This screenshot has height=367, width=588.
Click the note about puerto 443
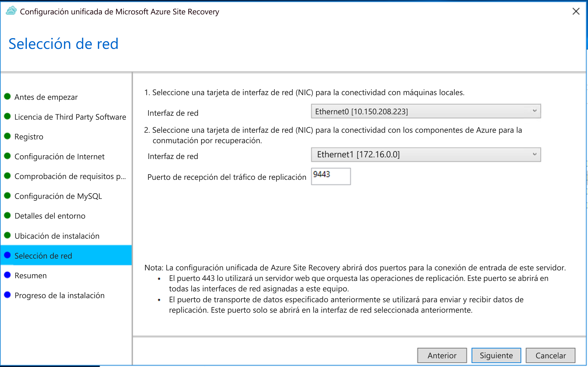pyautogui.click(x=359, y=283)
